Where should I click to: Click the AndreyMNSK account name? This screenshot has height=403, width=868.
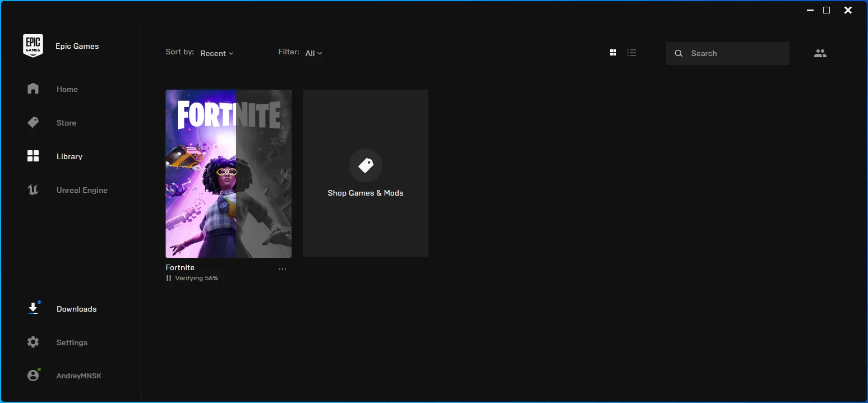click(79, 376)
